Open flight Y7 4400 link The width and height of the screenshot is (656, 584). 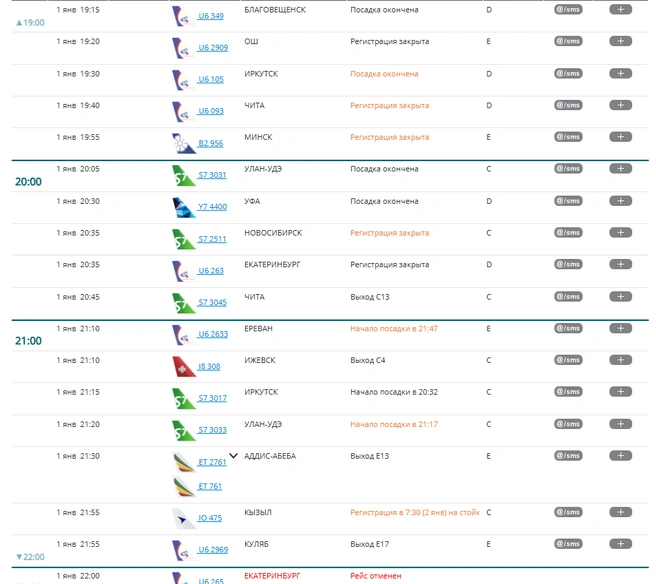(212, 207)
